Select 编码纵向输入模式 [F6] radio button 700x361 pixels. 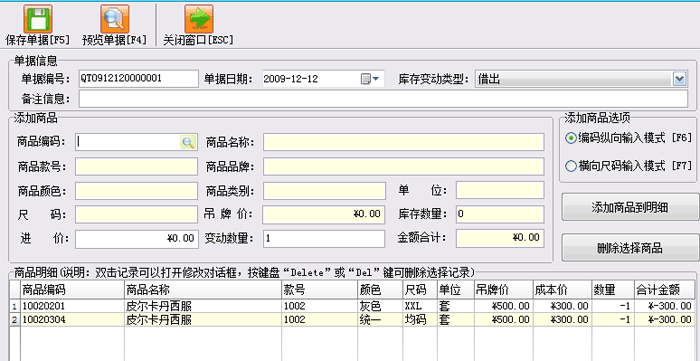click(571, 138)
